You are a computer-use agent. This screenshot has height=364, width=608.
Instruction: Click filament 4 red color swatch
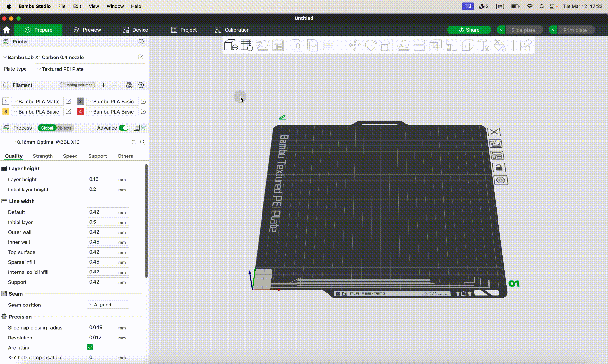tap(80, 112)
